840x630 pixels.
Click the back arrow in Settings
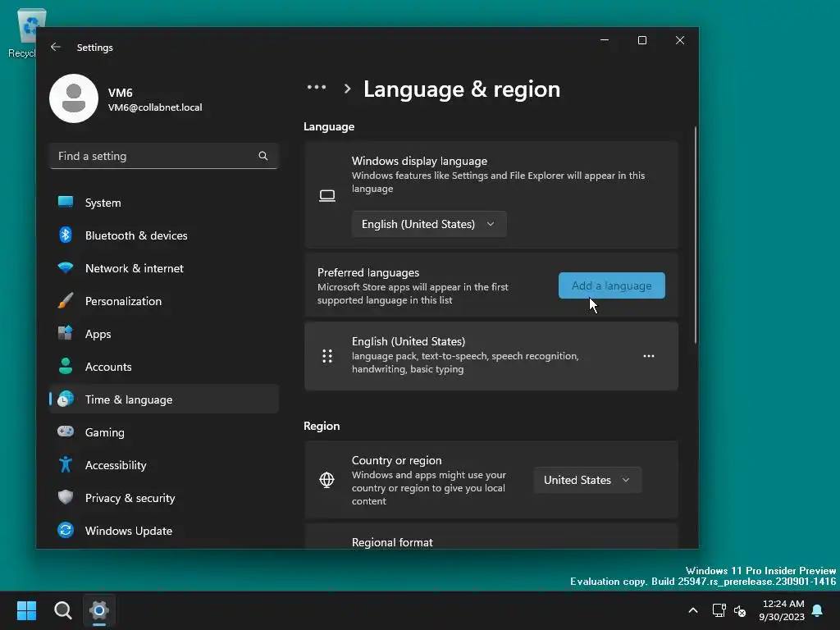pyautogui.click(x=55, y=47)
